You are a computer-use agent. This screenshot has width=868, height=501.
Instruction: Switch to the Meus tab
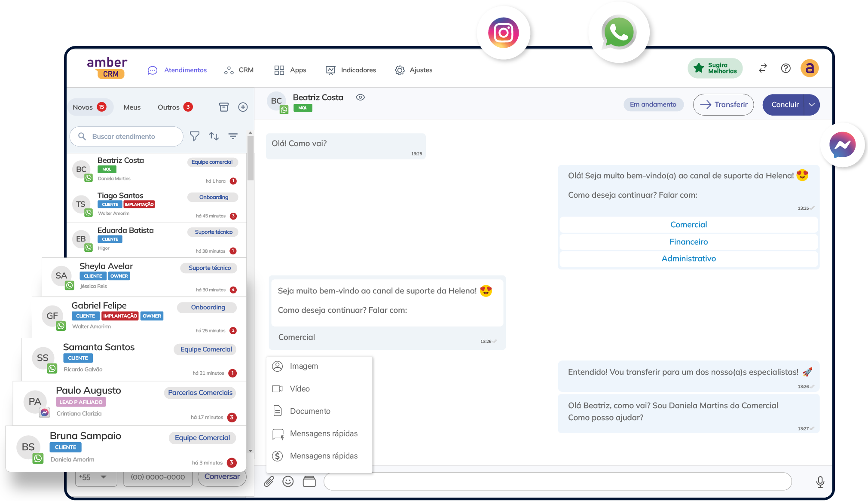[x=132, y=107]
